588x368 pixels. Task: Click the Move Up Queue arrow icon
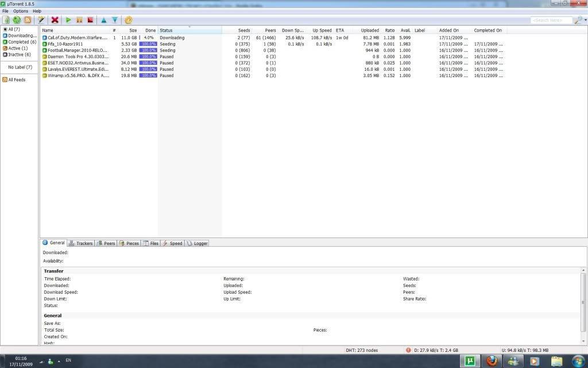pos(104,20)
